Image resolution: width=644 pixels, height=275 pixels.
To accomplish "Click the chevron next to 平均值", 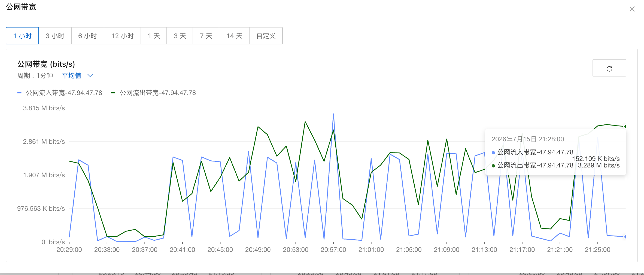I will (90, 75).
